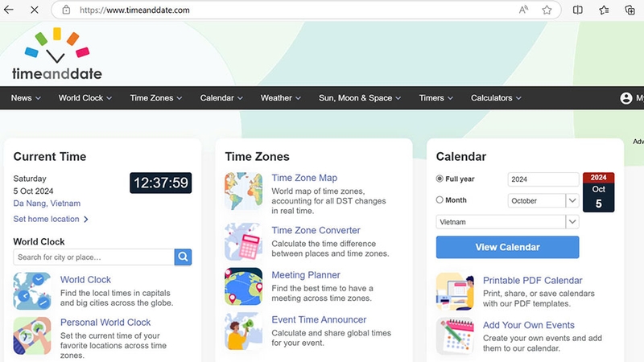Open the Collections icon
Viewport: 644px width, 362px height.
(630, 10)
